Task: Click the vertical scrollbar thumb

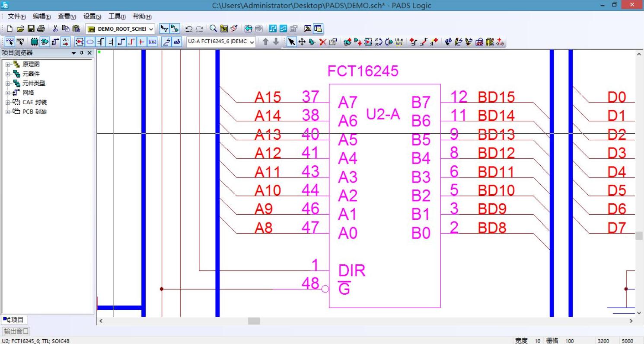Action: (x=639, y=236)
